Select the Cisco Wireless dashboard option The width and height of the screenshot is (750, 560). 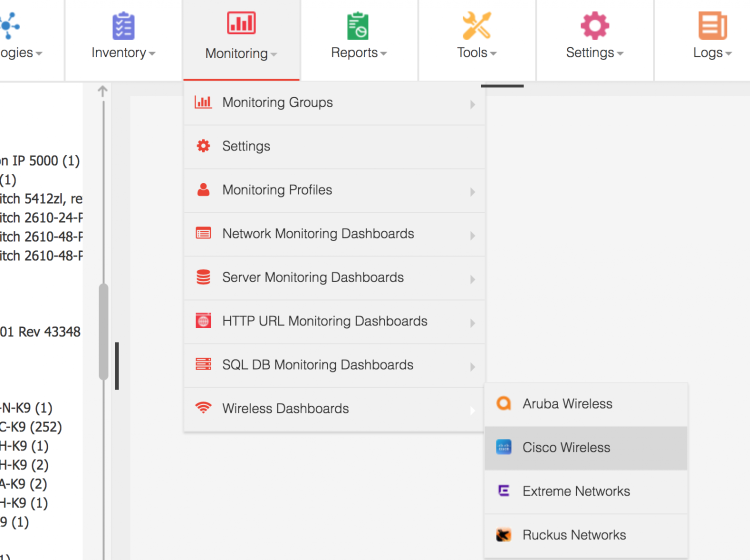(x=566, y=447)
